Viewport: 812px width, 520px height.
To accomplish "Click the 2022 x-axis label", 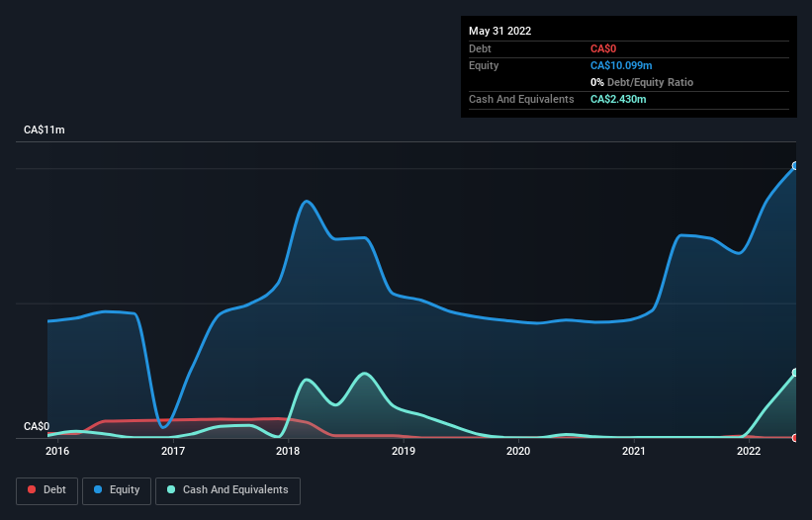I will point(749,451).
